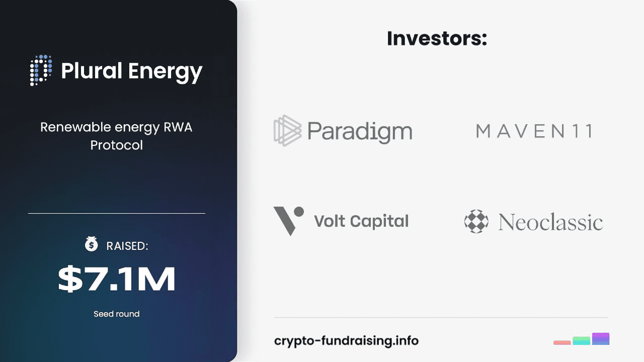Click the Paradigm wordmark text
The height and width of the screenshot is (362, 644).
pyautogui.click(x=360, y=131)
